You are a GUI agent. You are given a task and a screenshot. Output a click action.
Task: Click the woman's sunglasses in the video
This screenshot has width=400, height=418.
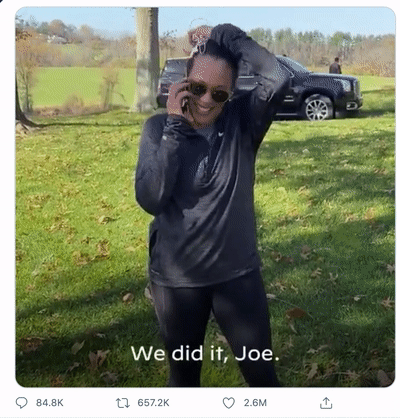coord(209,92)
